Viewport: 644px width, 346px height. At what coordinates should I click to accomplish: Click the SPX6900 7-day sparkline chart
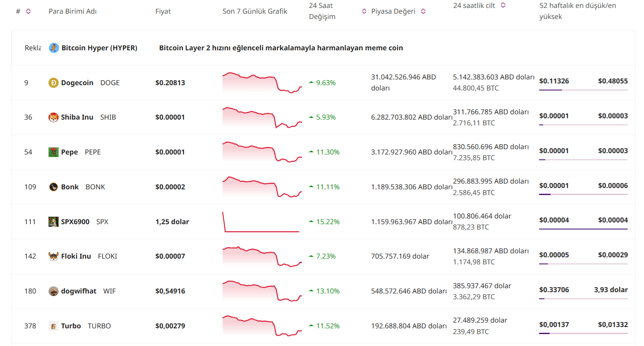[x=262, y=222]
